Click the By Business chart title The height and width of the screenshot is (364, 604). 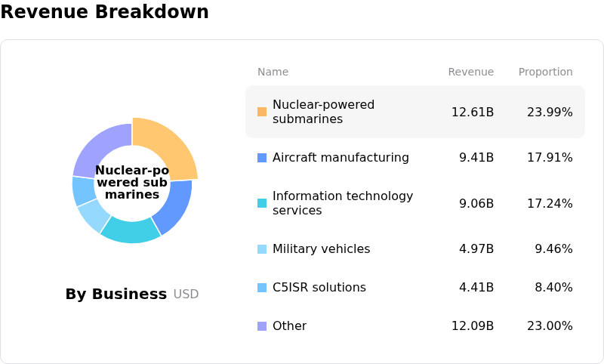tap(116, 295)
